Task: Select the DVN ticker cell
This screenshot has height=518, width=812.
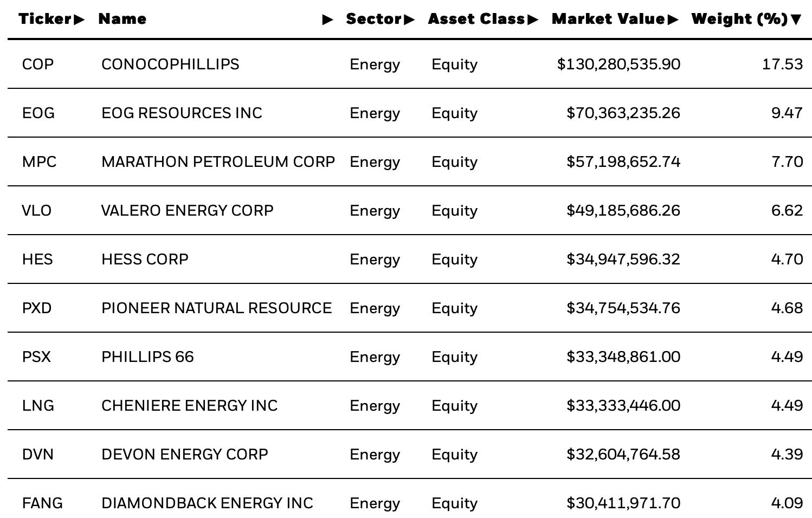Action: 38,454
